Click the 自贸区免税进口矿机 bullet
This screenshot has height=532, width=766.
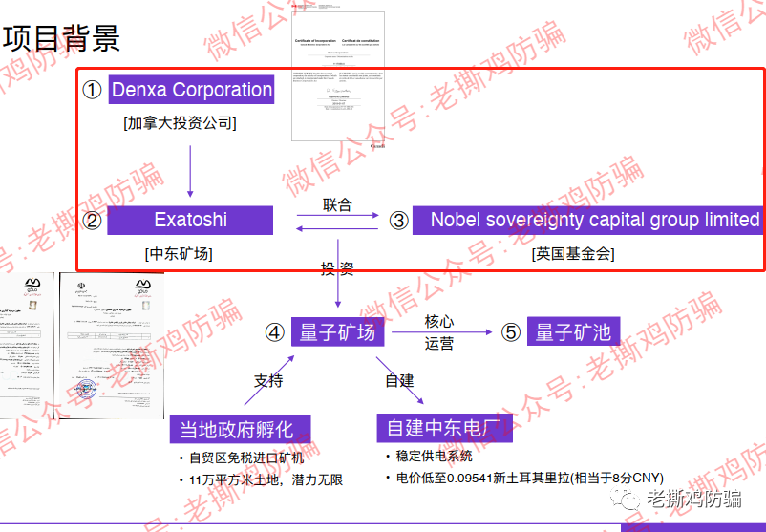pos(242,458)
